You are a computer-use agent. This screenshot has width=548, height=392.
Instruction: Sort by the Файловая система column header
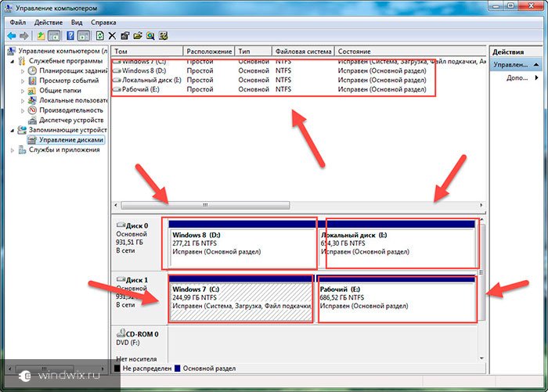303,52
